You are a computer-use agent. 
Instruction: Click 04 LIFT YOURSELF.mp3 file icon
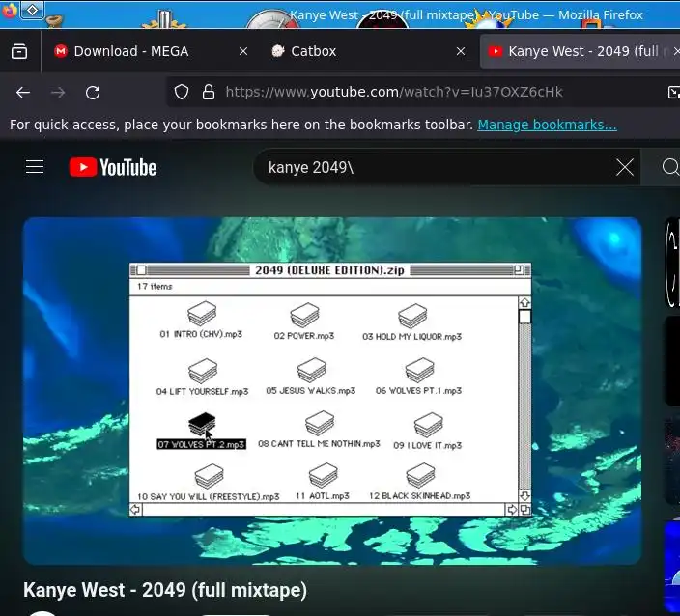tap(203, 371)
